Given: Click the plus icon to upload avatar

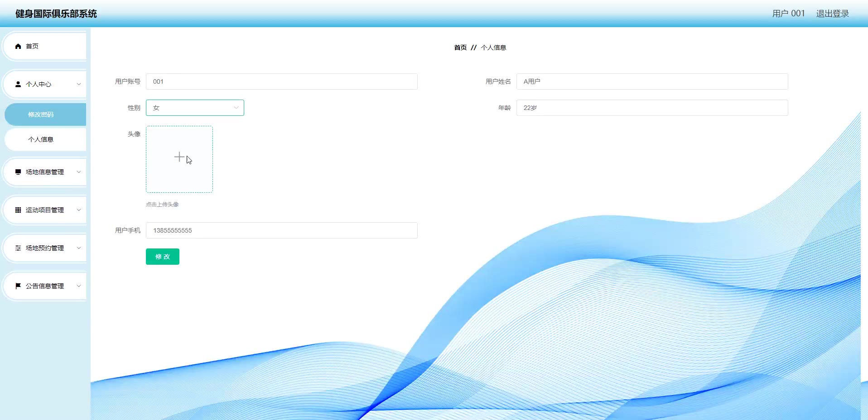Looking at the screenshot, I should pos(179,157).
